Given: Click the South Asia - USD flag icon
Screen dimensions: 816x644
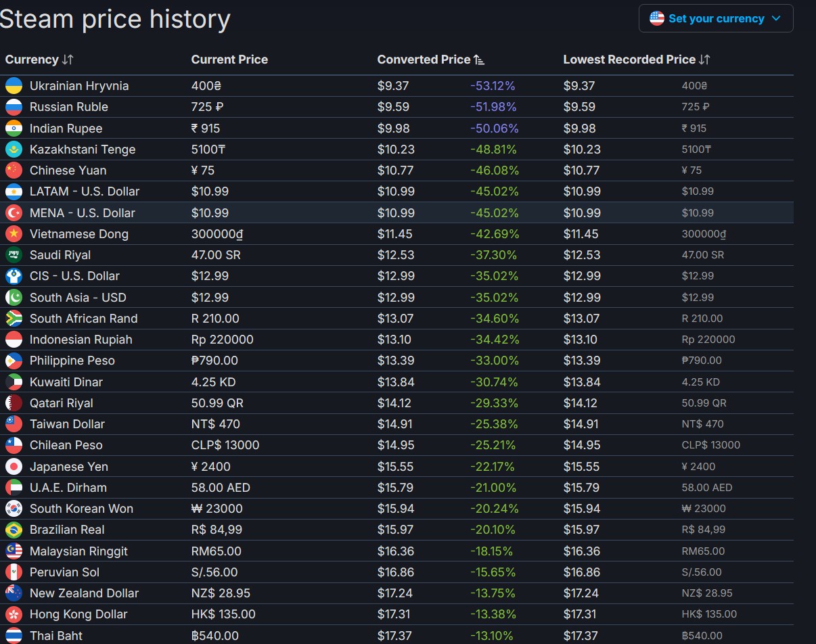Looking at the screenshot, I should pos(14,298).
